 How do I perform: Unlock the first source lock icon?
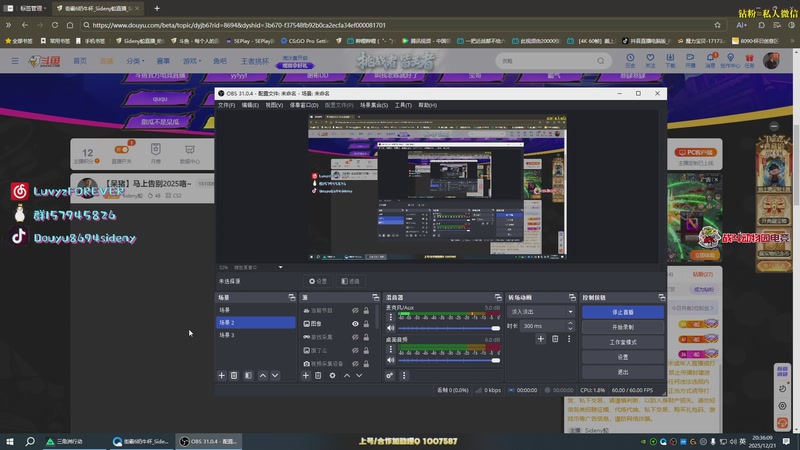click(366, 310)
